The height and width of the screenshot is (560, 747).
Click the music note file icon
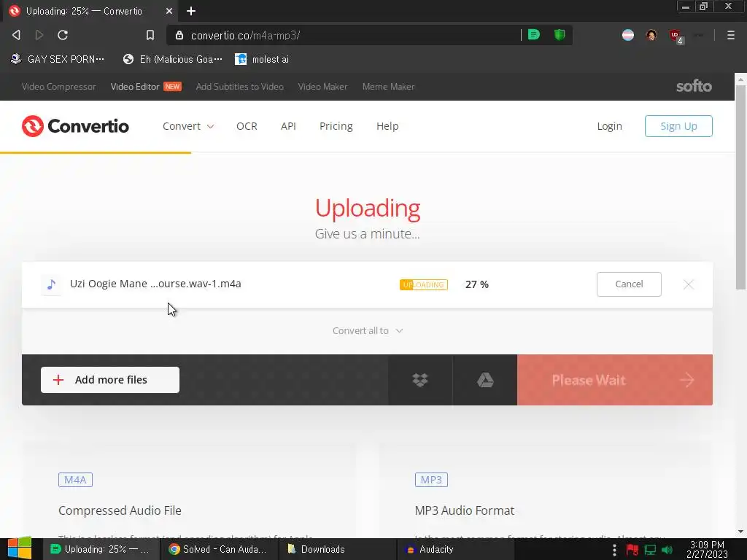tap(52, 284)
